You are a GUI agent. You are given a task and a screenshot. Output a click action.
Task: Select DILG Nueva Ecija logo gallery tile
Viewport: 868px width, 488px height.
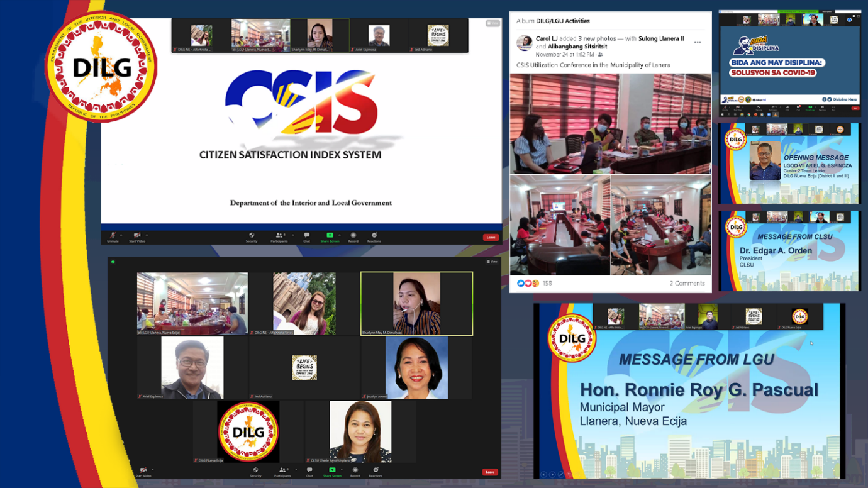tap(248, 432)
